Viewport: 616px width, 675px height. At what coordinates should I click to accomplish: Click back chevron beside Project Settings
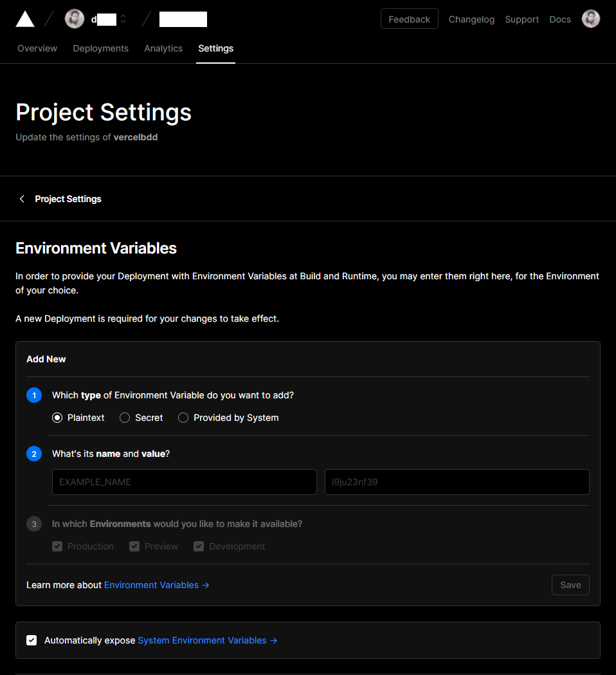pyautogui.click(x=22, y=199)
